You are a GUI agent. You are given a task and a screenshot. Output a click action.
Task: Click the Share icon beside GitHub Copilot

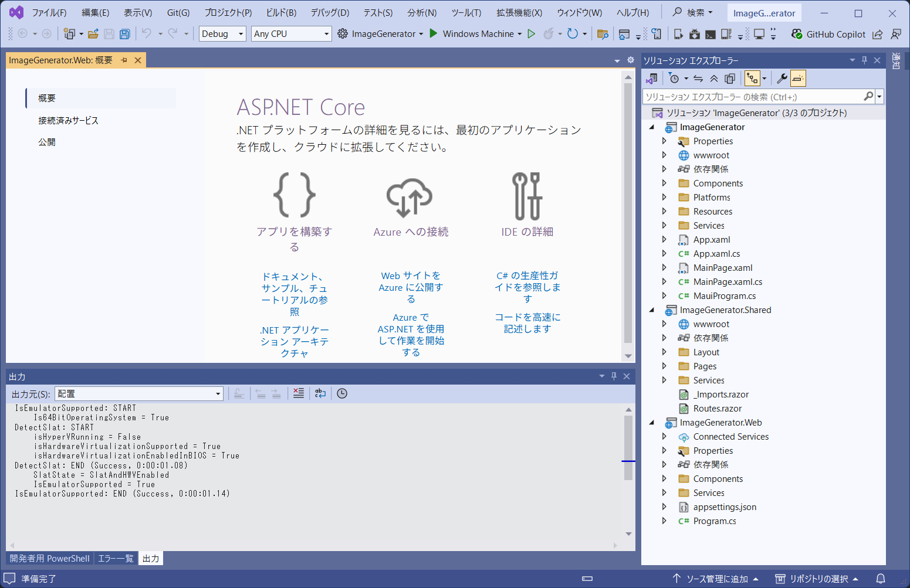pos(878,34)
